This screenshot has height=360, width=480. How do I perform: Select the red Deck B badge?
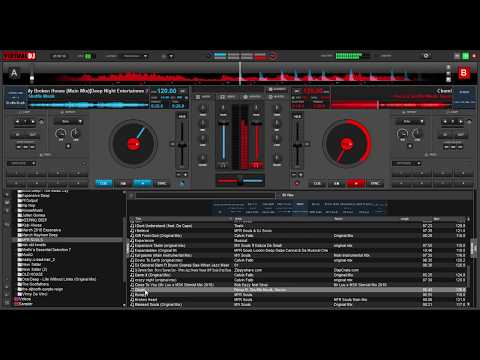coord(463,73)
